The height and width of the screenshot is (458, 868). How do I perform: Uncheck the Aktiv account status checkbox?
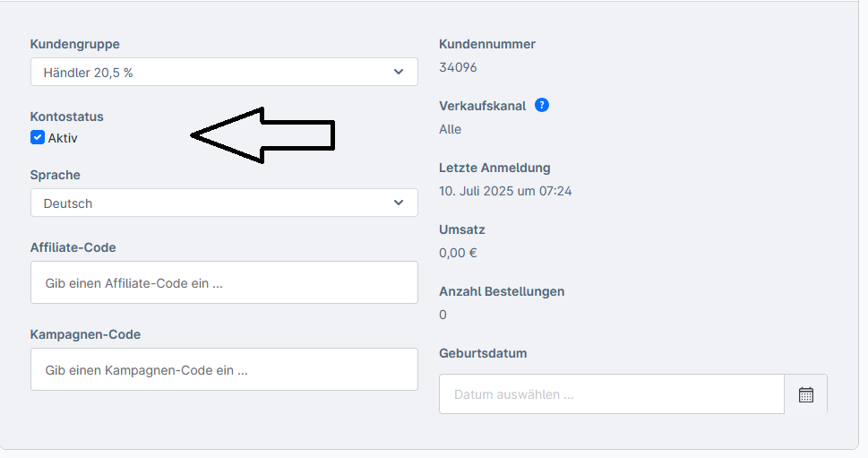(x=38, y=137)
